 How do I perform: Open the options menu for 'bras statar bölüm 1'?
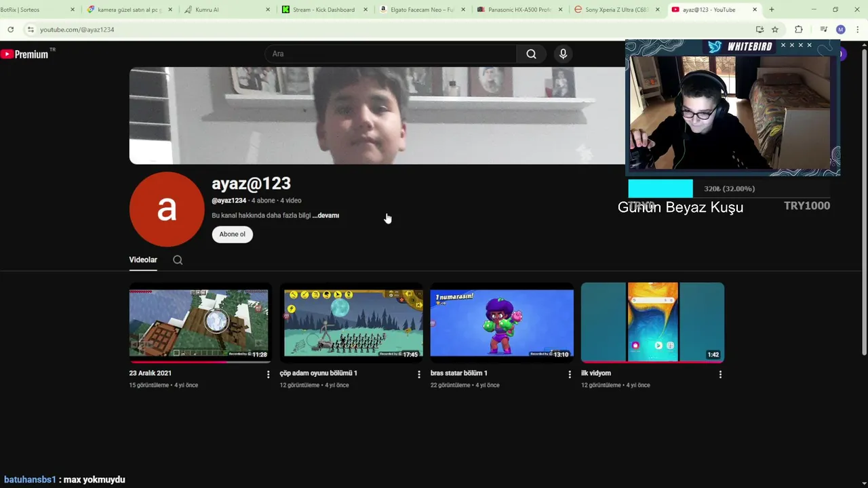(570, 374)
